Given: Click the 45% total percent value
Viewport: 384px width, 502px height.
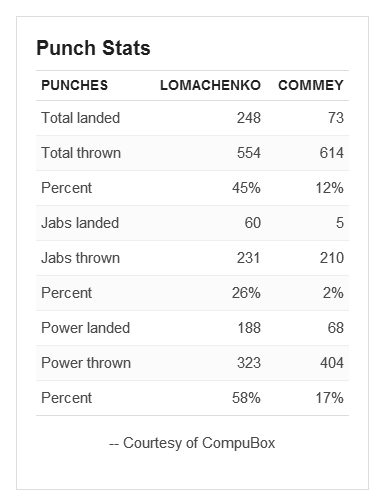Looking at the screenshot, I should [x=246, y=188].
